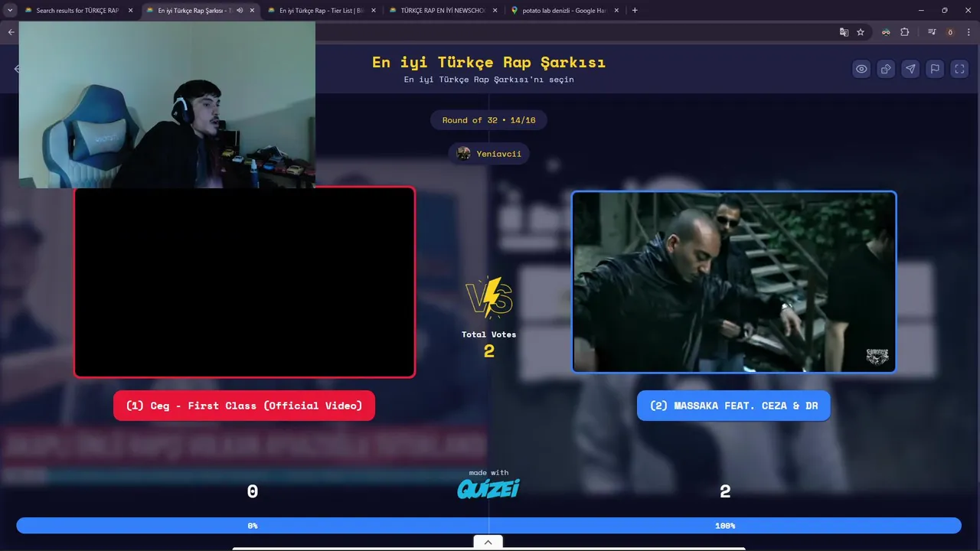Image resolution: width=980 pixels, height=551 pixels.
Task: Click the '0' vote count under Ceg
Action: tap(252, 492)
